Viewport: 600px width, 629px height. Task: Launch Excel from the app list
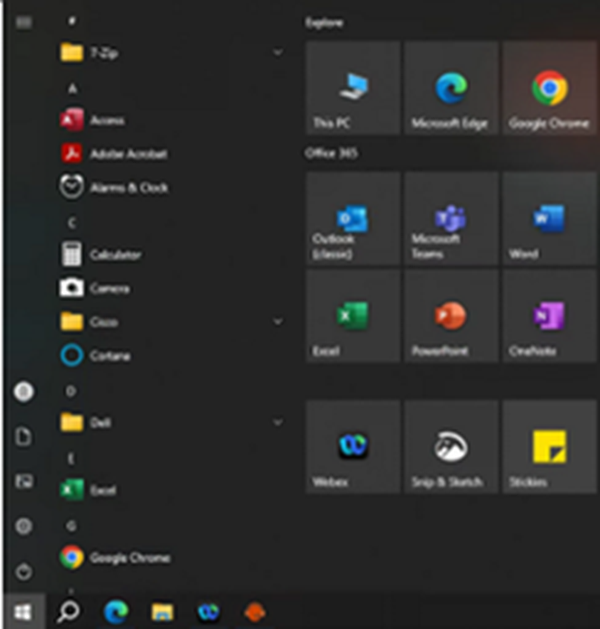[x=172, y=490]
